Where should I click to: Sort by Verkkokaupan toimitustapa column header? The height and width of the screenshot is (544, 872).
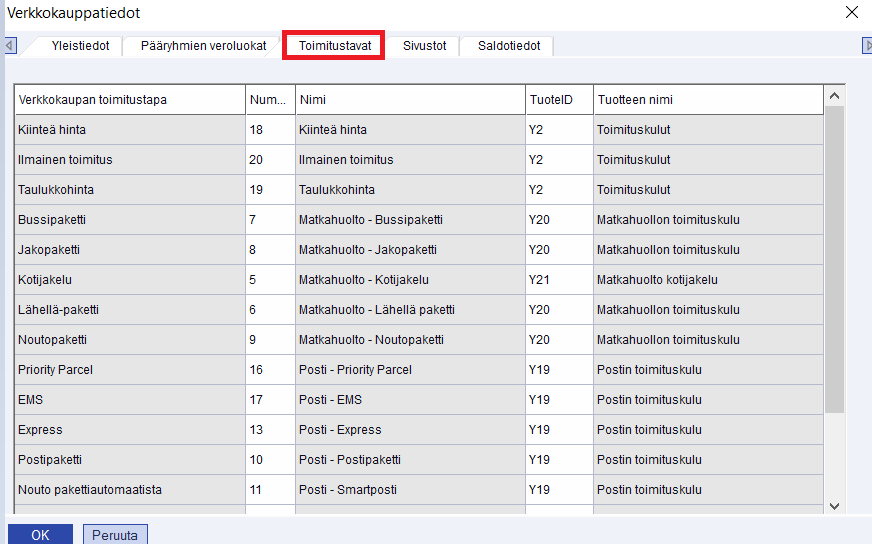(130, 100)
